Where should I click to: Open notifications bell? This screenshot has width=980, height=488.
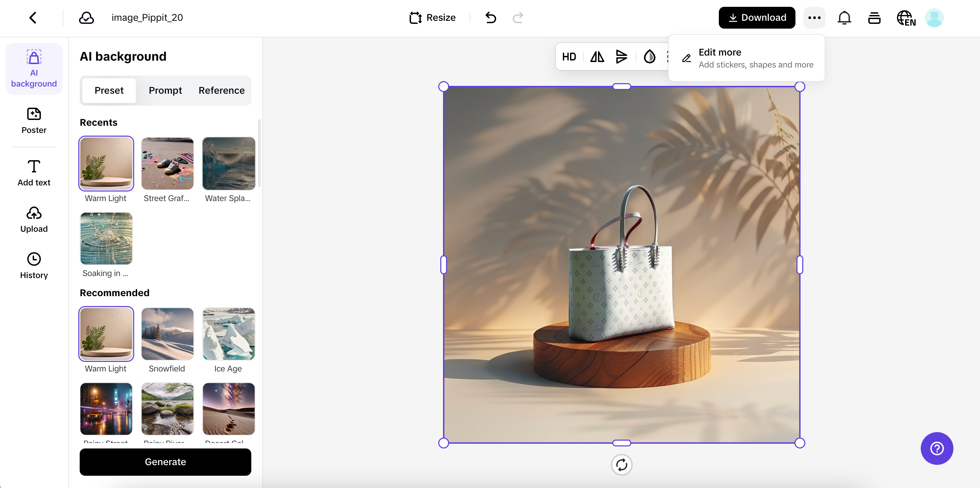(x=844, y=17)
